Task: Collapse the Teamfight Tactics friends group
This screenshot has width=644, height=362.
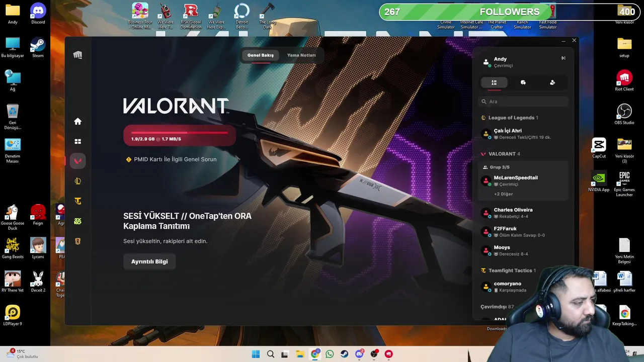Action: pos(508,270)
